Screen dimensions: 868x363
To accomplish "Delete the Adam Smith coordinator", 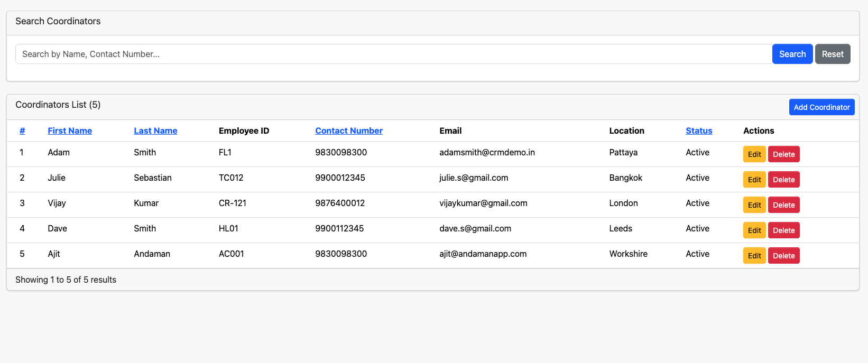I will tap(783, 154).
